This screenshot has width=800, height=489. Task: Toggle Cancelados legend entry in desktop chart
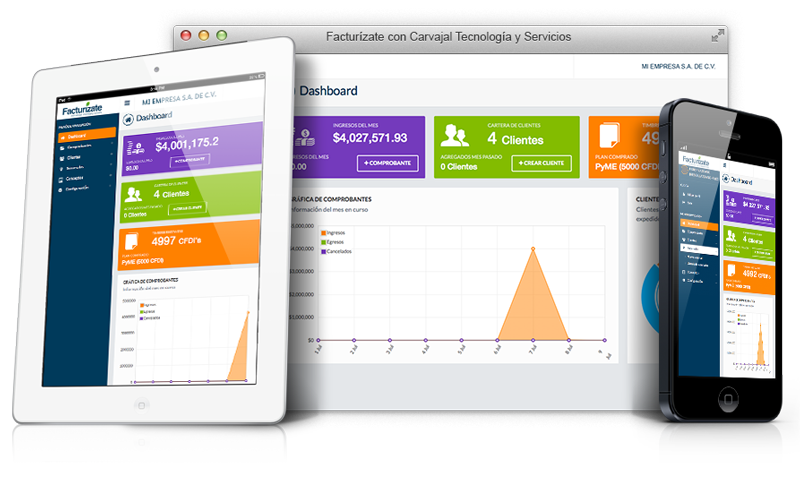click(x=336, y=251)
